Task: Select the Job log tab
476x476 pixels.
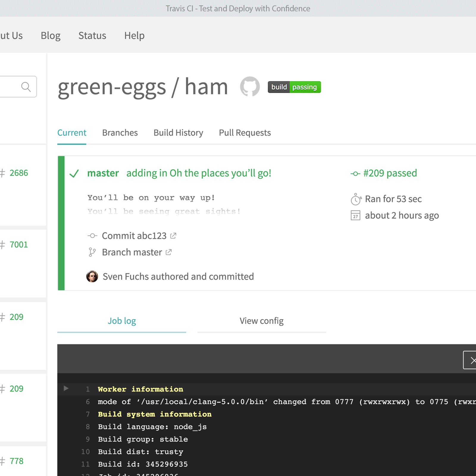Action: coord(122,321)
